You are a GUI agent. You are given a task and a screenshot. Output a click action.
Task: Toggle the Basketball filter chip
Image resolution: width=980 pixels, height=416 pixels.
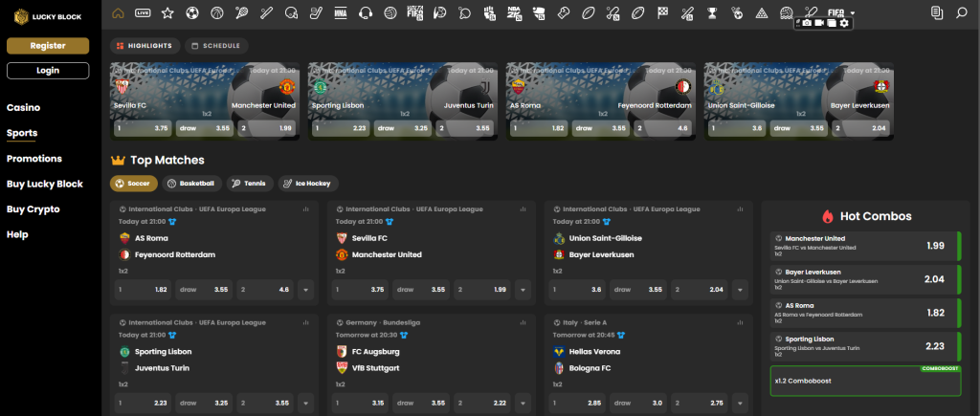click(191, 184)
